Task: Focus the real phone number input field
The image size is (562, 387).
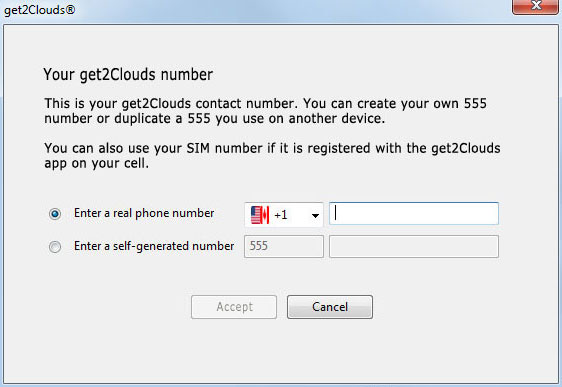Action: coord(414,214)
